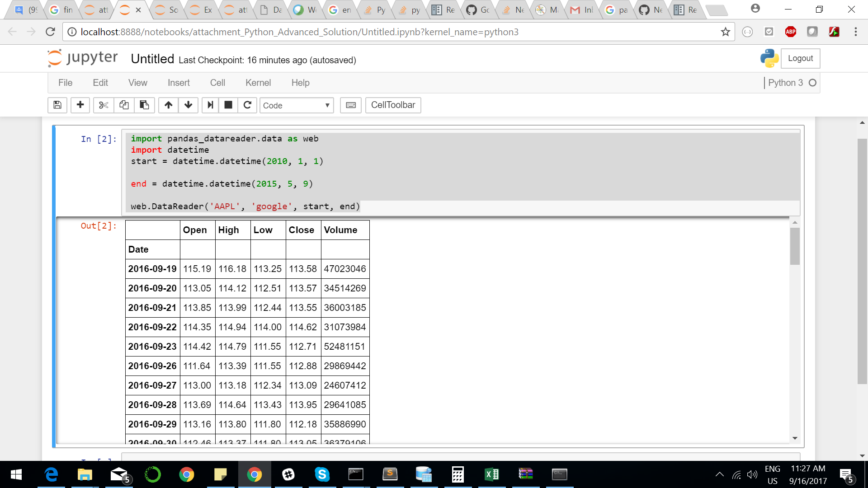
Task: Open the Chrome profile account menu
Action: coord(754,8)
